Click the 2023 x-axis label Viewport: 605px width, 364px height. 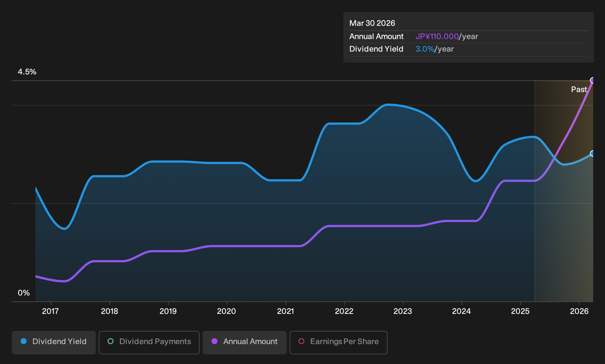point(403,311)
